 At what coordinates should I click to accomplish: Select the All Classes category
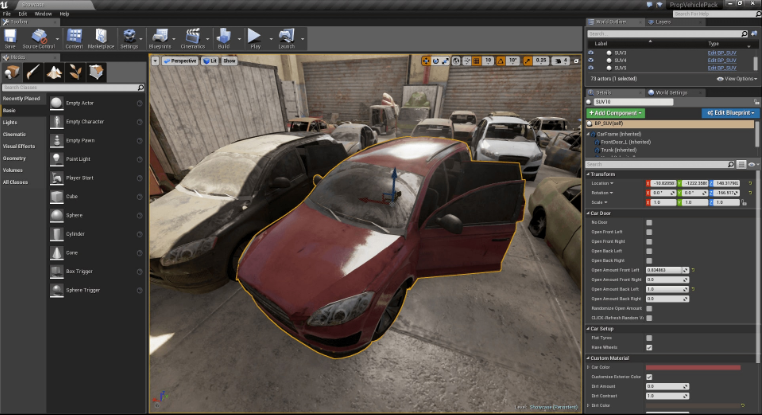15,182
